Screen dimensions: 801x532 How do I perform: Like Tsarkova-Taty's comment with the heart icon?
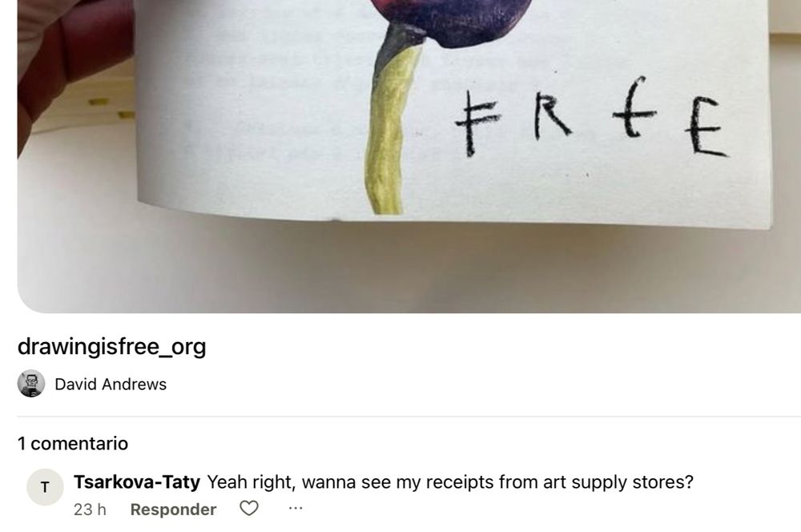pos(249,509)
